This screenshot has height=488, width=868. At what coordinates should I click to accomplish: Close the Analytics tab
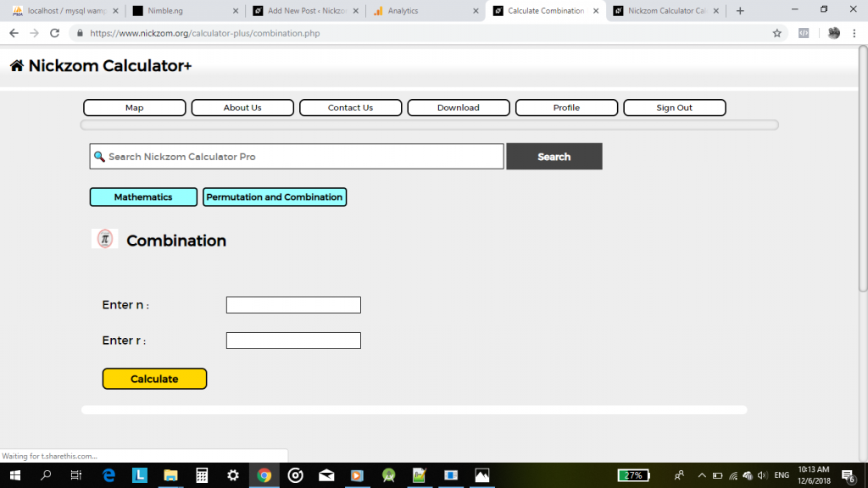[x=476, y=10]
